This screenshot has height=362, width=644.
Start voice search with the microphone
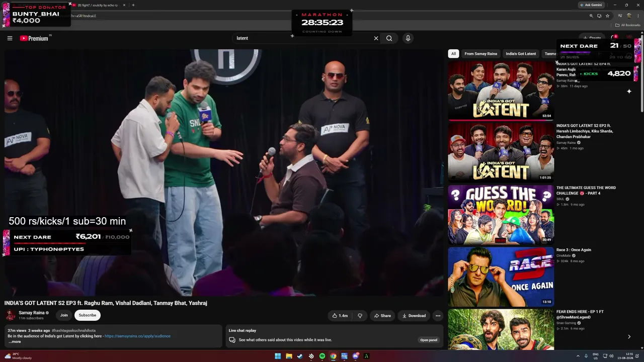[x=408, y=38]
